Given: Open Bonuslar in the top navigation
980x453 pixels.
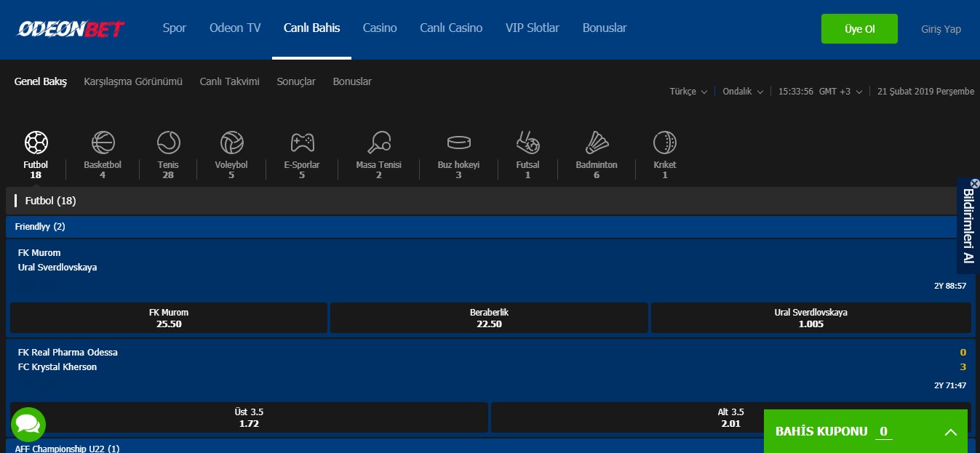Looking at the screenshot, I should 605,28.
